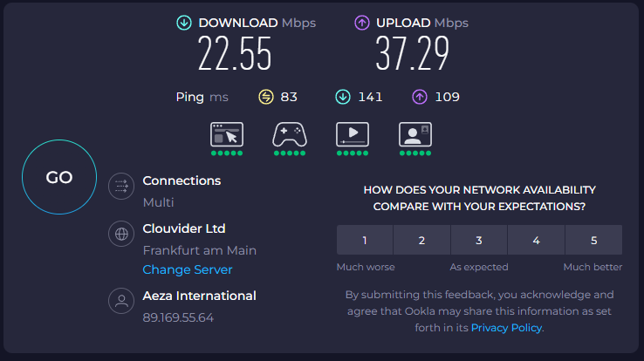Choose rating 5, much better
Image resolution: width=644 pixels, height=361 pixels.
tap(593, 240)
